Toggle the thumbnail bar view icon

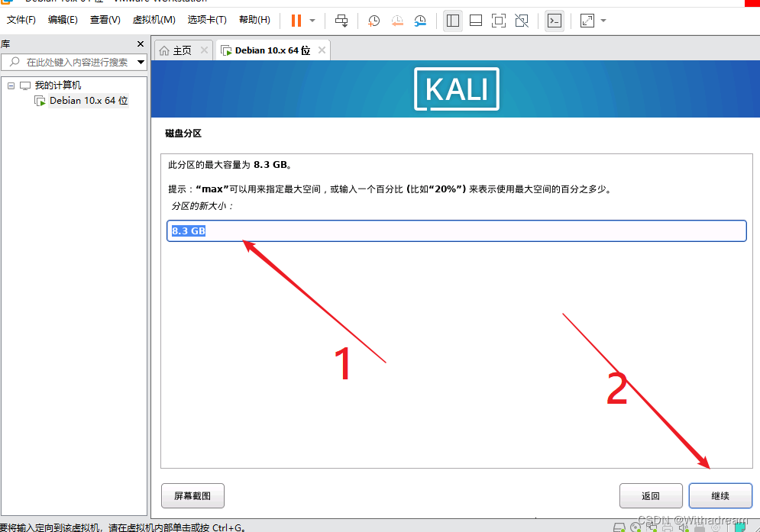(x=476, y=21)
